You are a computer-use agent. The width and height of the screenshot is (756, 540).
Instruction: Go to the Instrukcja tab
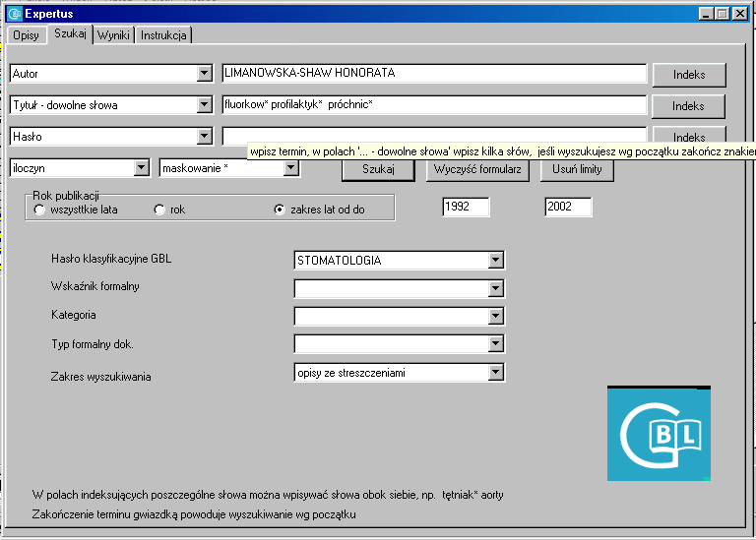(x=163, y=35)
